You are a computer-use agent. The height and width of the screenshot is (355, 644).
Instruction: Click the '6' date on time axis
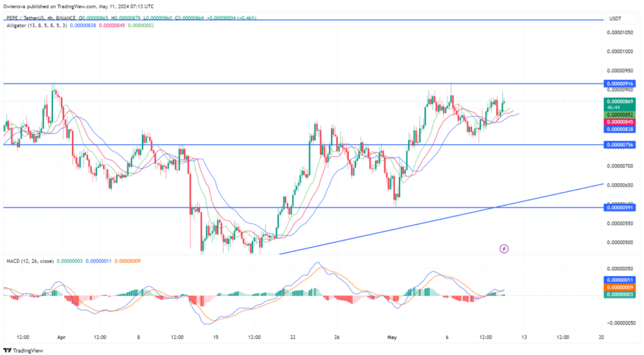447,337
